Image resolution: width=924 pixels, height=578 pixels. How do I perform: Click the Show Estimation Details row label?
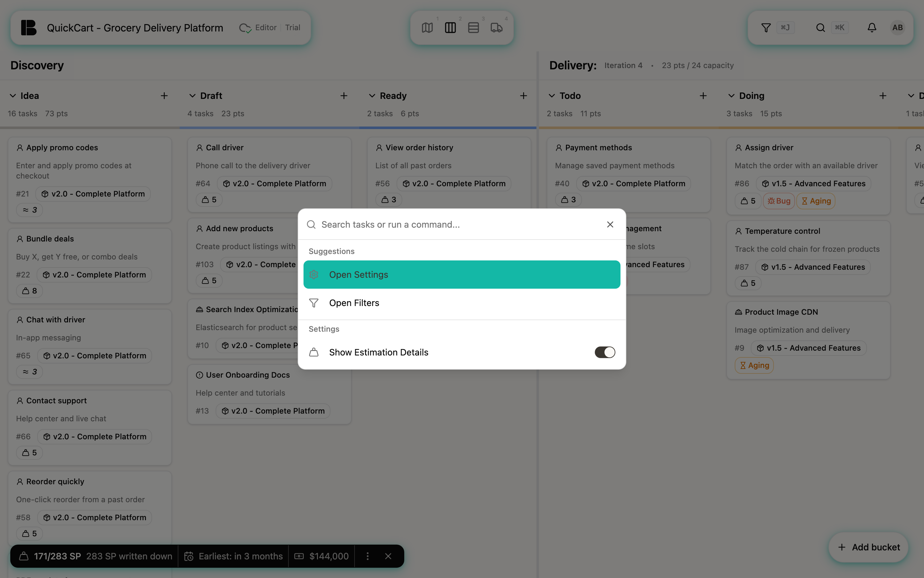(378, 352)
